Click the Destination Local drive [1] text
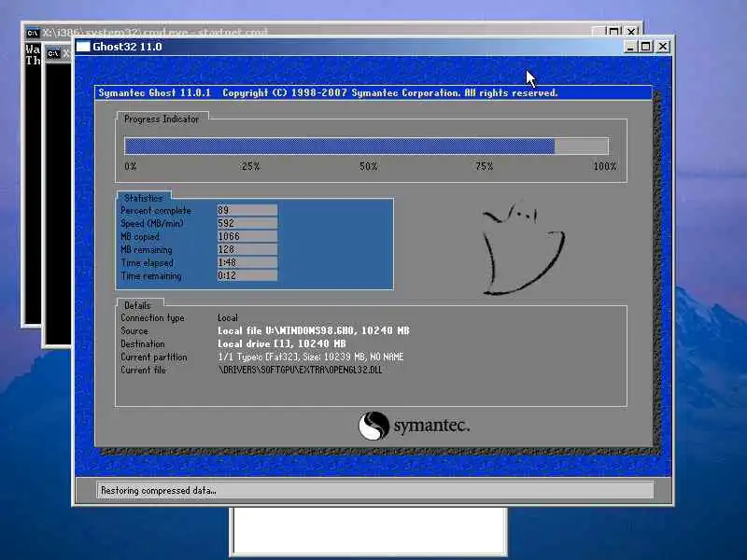This screenshot has width=747, height=560. point(282,343)
